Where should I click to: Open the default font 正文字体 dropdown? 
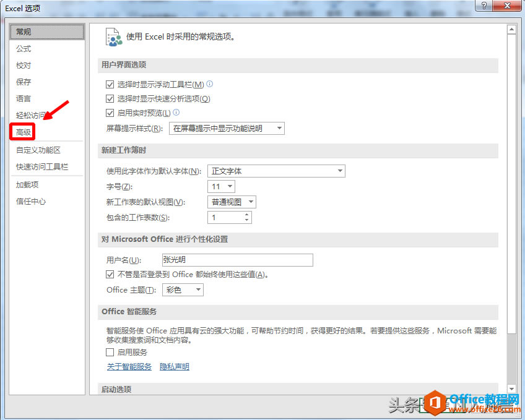(276, 171)
